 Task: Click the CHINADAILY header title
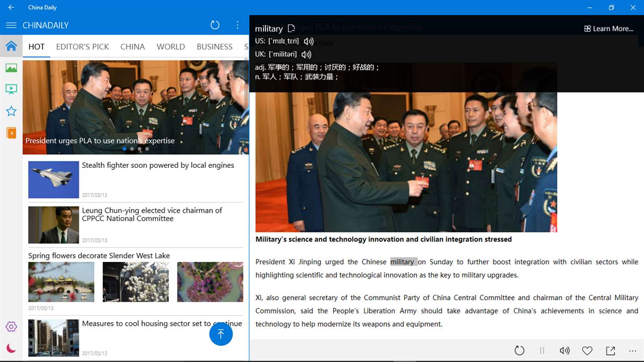46,25
